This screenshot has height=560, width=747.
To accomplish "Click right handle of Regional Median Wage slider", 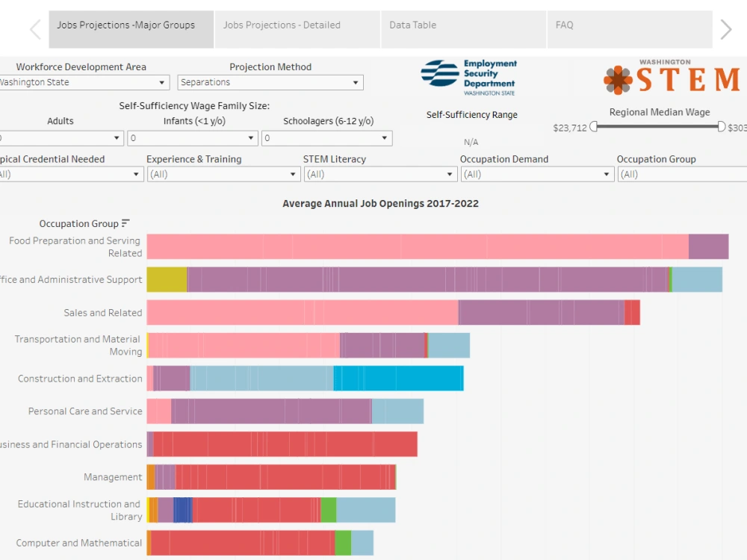I will click(722, 127).
